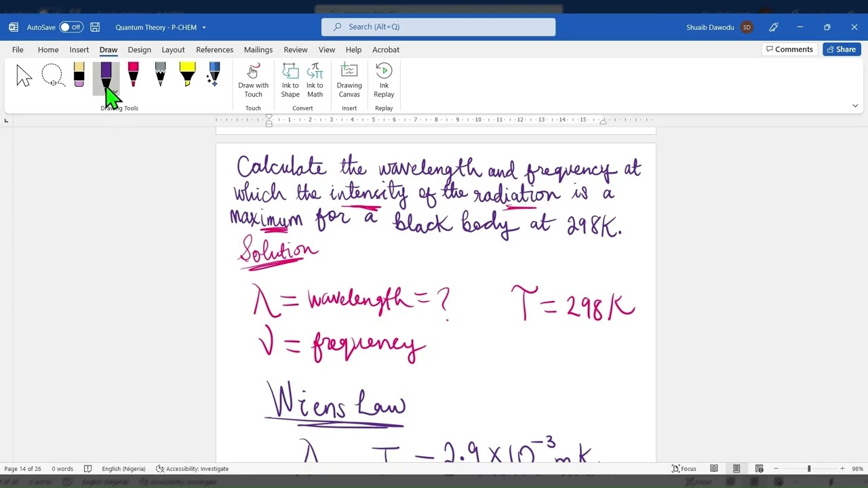868x488 pixels.
Task: Select the blue Action Pen with sparkles
Action: (x=214, y=75)
